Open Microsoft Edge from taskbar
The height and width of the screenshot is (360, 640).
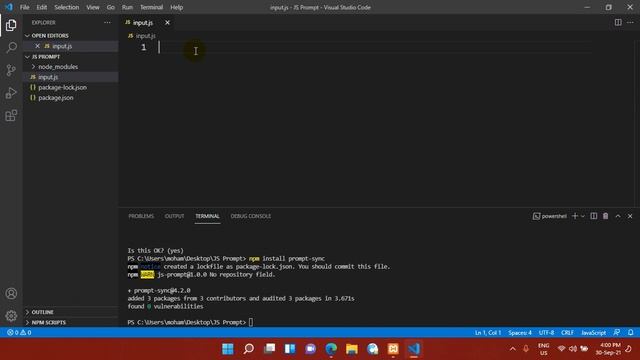331,349
